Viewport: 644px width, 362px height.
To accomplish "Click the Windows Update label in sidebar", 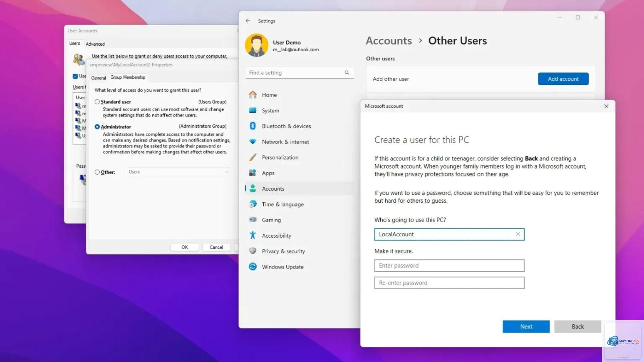I will (283, 267).
